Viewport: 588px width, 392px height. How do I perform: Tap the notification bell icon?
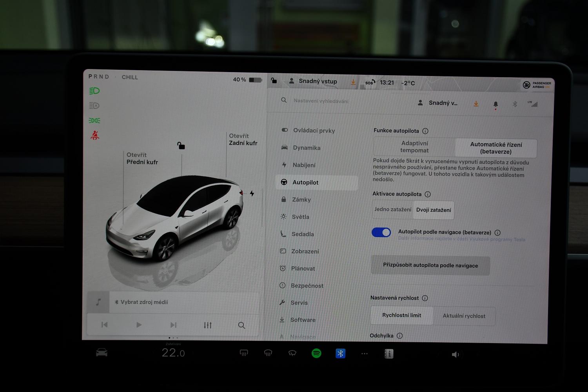495,104
